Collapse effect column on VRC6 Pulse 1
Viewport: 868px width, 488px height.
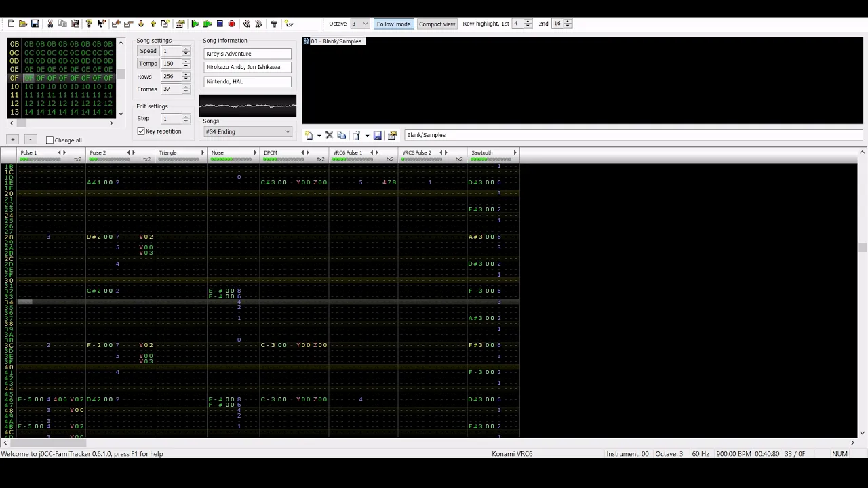(372, 152)
